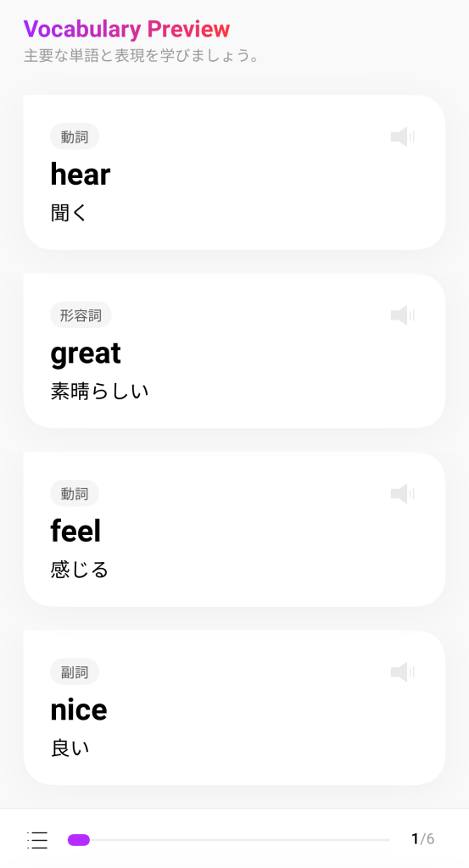Select the great vocabulary card
469x868 pixels.
tap(234, 351)
